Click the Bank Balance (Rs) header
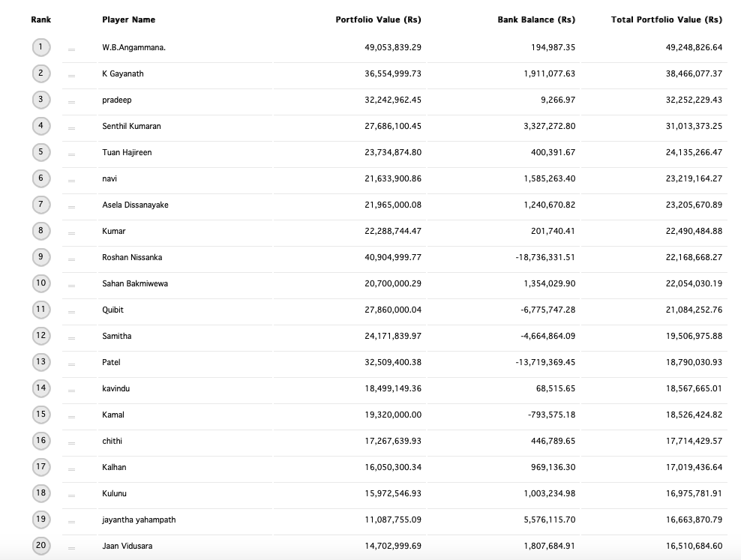741x560 pixels. 536,19
